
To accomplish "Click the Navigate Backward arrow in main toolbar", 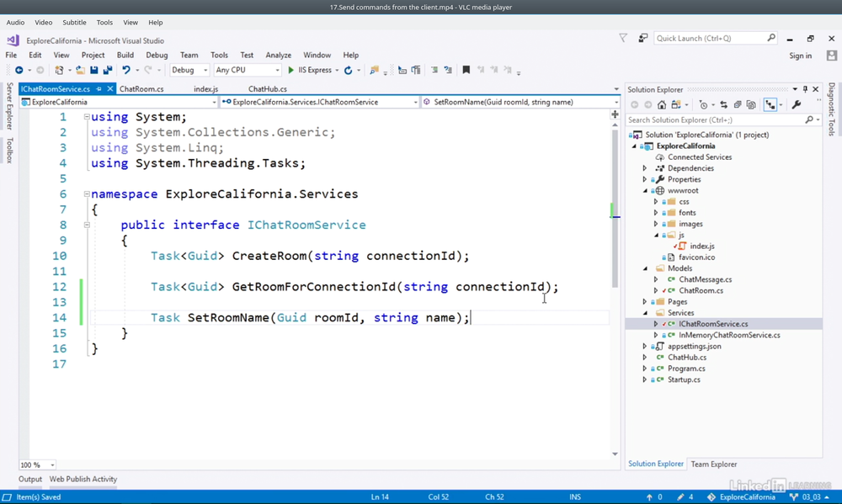I will (19, 71).
